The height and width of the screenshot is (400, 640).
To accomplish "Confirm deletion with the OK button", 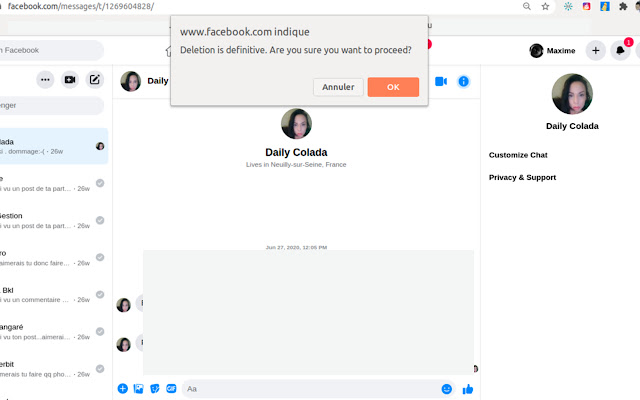I will click(x=393, y=87).
